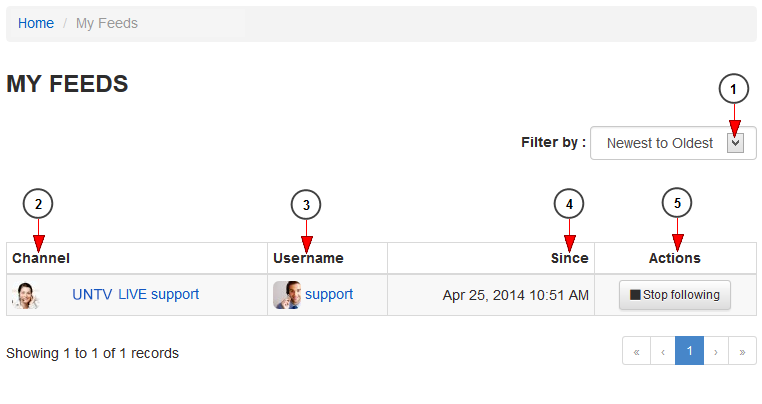Open the UNTV channel thumbnail image
The image size is (762, 404).
25,295
